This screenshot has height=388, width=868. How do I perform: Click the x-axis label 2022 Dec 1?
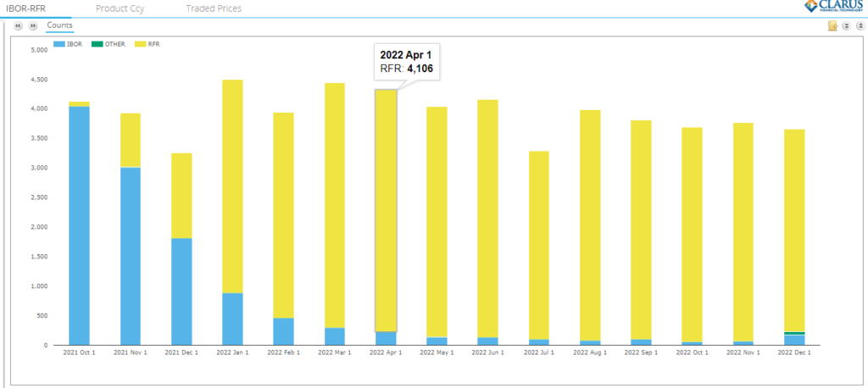tap(794, 352)
